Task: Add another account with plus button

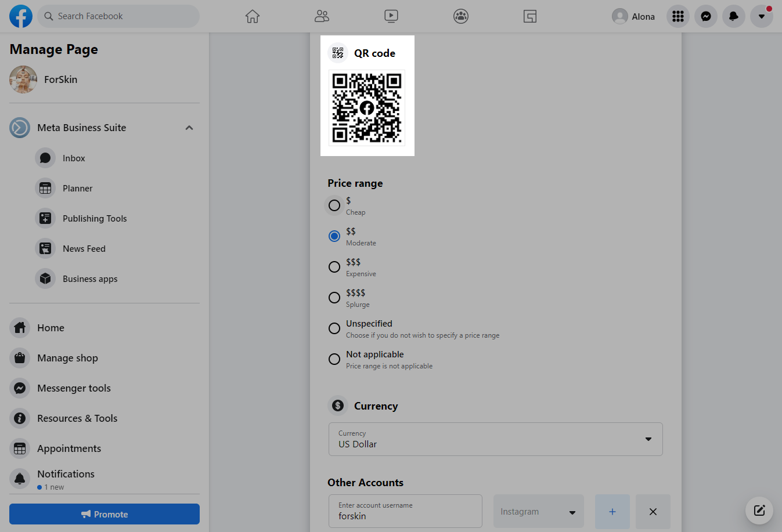Action: (612, 512)
